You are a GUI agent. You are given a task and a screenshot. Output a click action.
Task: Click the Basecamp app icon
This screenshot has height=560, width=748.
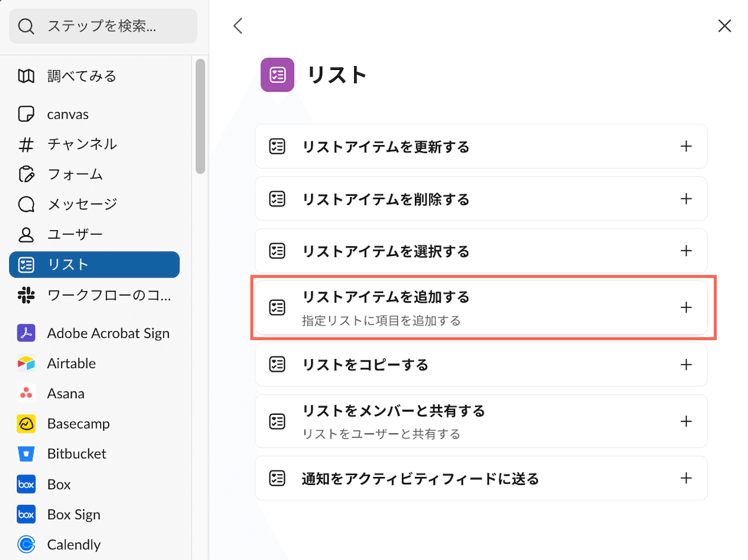[26, 423]
